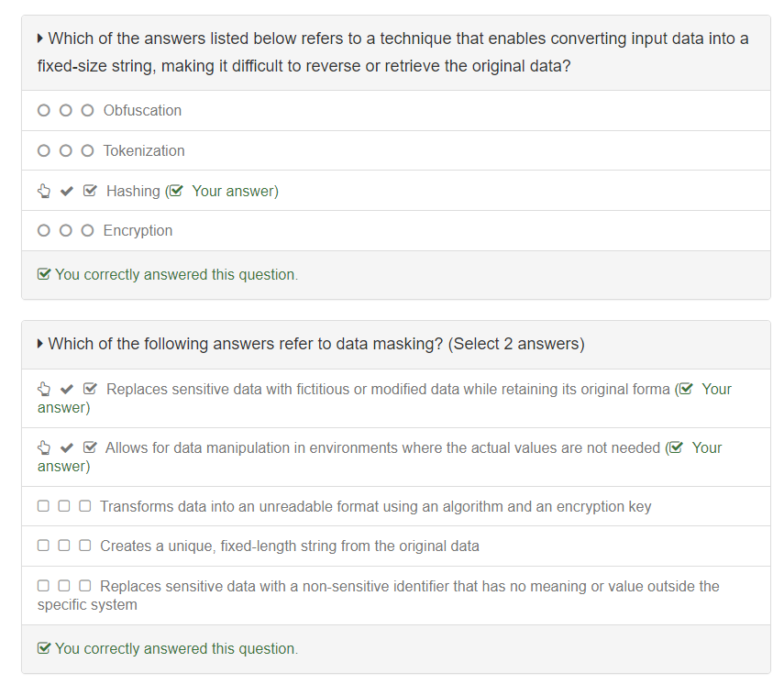Click the 'Encryption' answer text
This screenshot has width=784, height=684.
point(138,230)
